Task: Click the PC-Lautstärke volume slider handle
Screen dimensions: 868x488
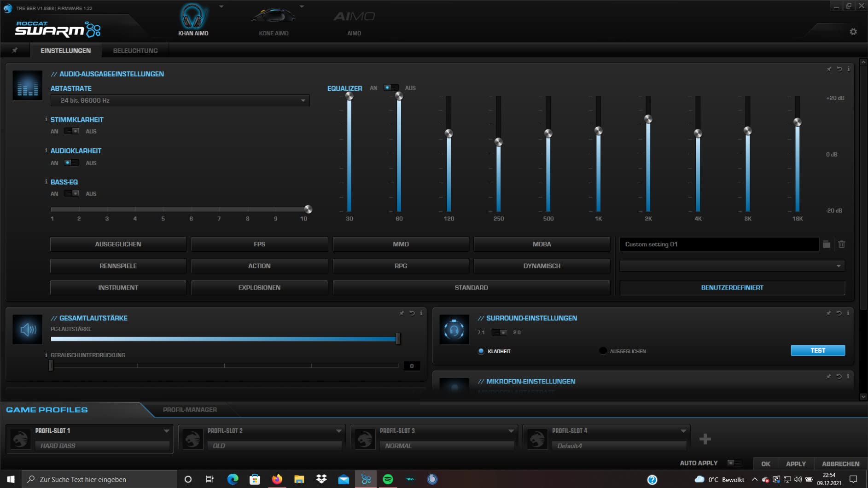Action: [398, 339]
